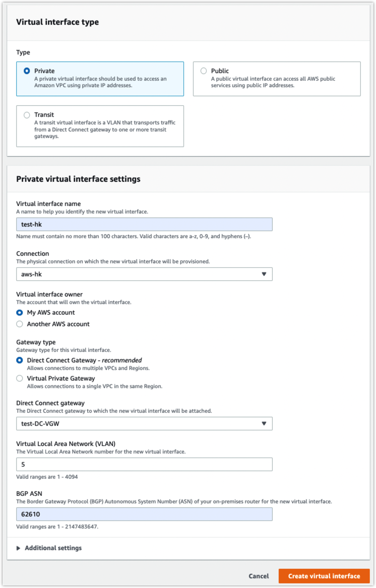
Task: Click the Direct Connect gateway dropdown arrow
Action: 264,424
